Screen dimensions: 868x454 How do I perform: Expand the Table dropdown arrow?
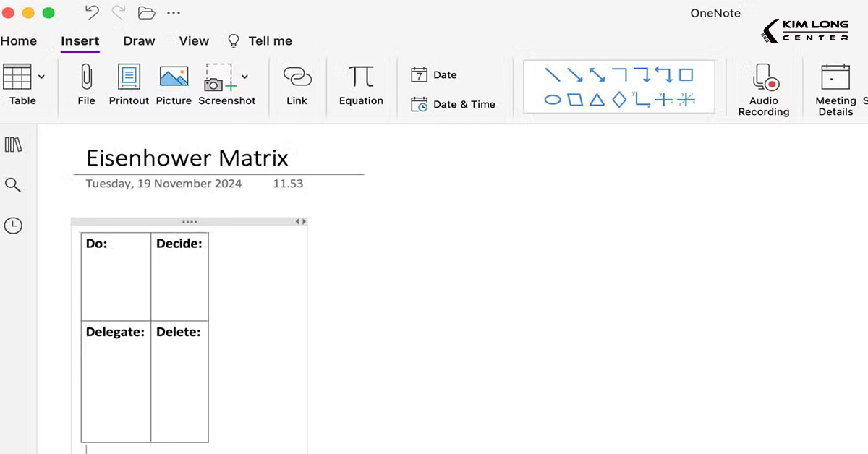[41, 76]
